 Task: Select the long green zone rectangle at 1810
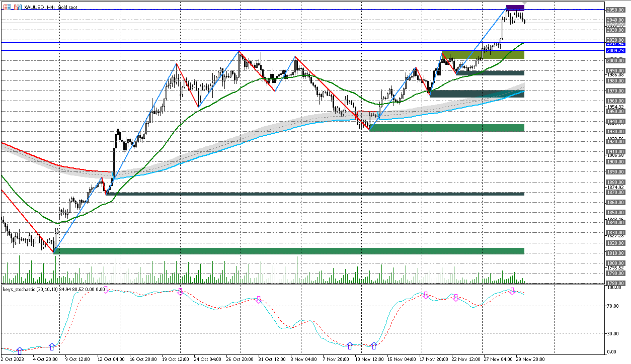[289, 251]
